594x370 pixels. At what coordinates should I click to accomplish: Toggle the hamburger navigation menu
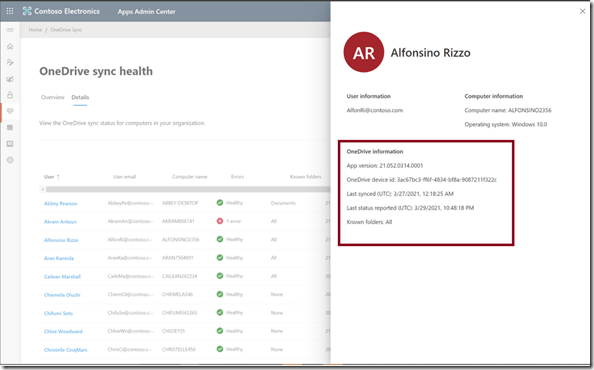click(x=10, y=30)
